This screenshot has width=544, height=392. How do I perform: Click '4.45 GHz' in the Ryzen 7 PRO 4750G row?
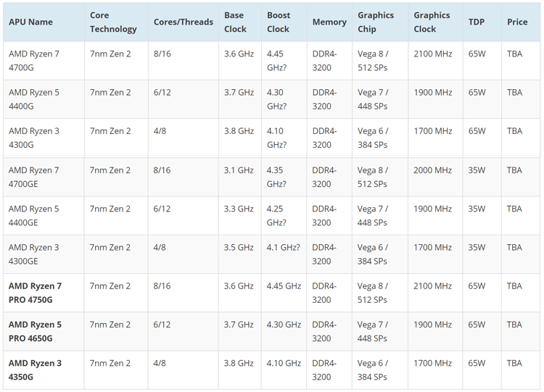click(284, 286)
